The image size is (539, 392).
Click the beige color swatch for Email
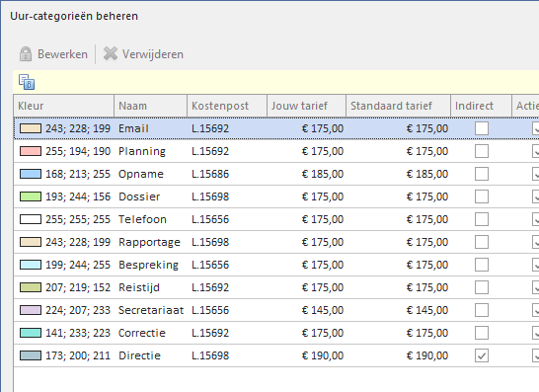[x=31, y=128]
